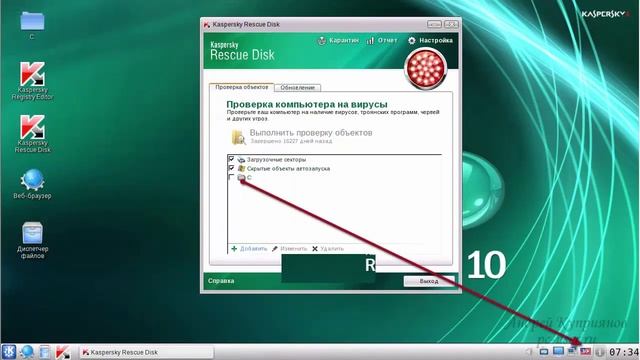Select Скрытые объекты автозапуска row
Screen dimensions: 640x360
[x=334, y=168]
